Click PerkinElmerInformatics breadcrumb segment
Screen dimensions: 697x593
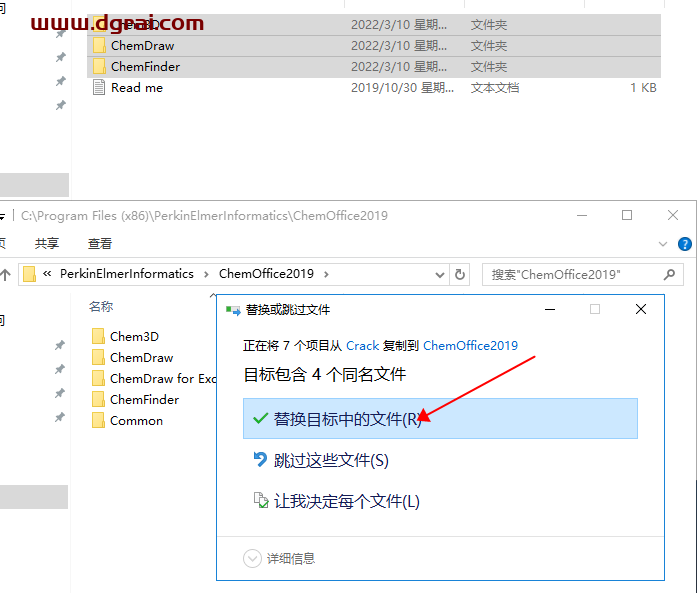coord(127,274)
